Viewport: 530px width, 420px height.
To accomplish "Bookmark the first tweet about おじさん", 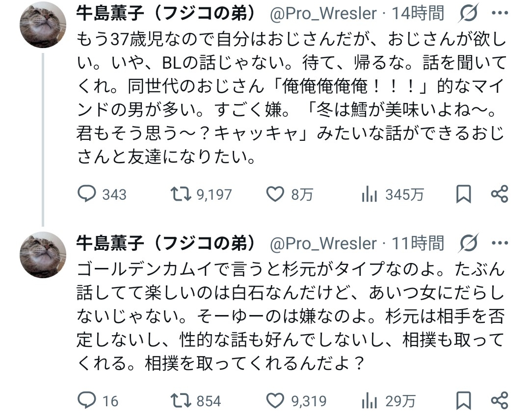I will coord(463,195).
